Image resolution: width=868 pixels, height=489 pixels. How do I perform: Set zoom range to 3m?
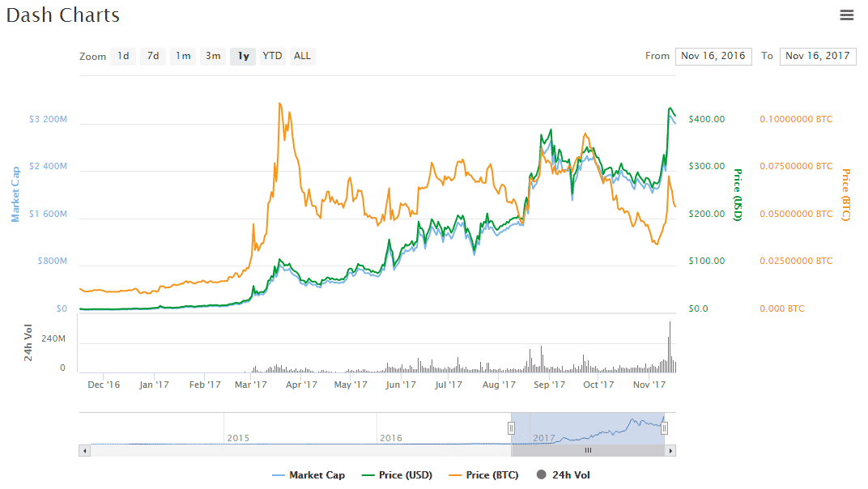tap(213, 56)
